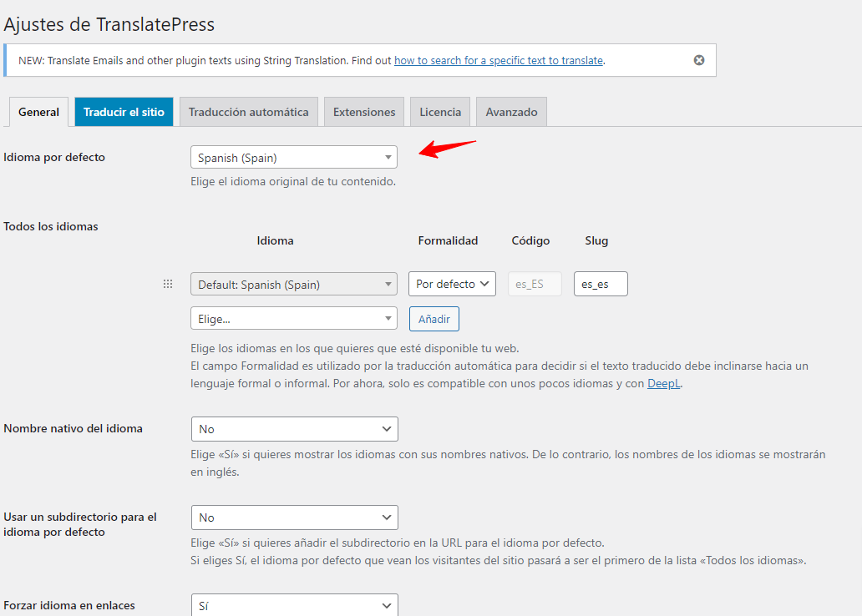
Task: Click the Idioma por defecto label
Action: (x=53, y=157)
